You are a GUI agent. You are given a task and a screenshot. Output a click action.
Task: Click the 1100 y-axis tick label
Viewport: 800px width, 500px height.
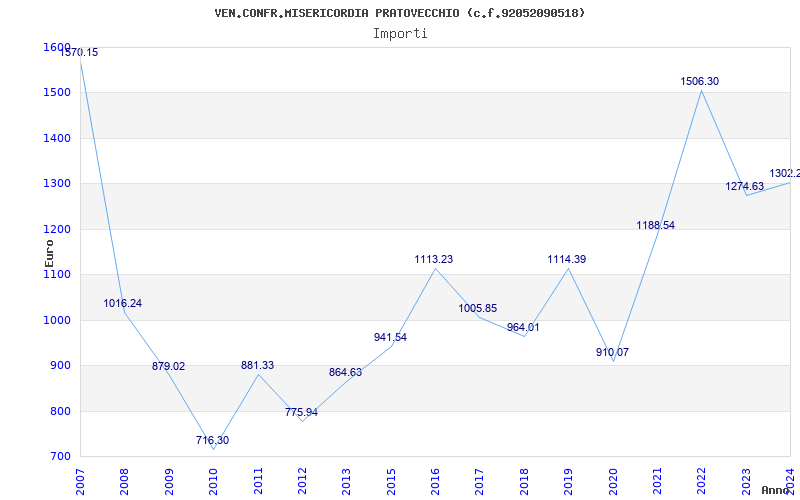click(57, 274)
